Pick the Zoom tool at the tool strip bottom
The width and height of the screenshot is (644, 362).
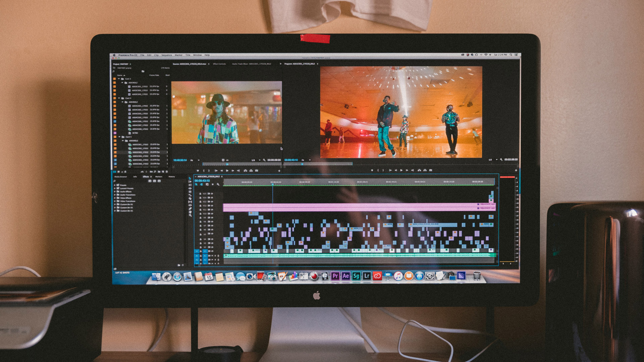[190, 215]
